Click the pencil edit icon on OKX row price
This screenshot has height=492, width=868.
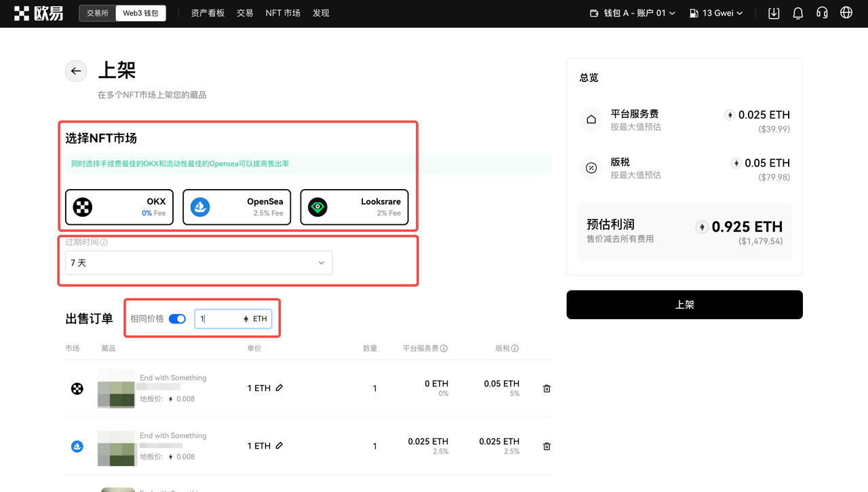(279, 388)
